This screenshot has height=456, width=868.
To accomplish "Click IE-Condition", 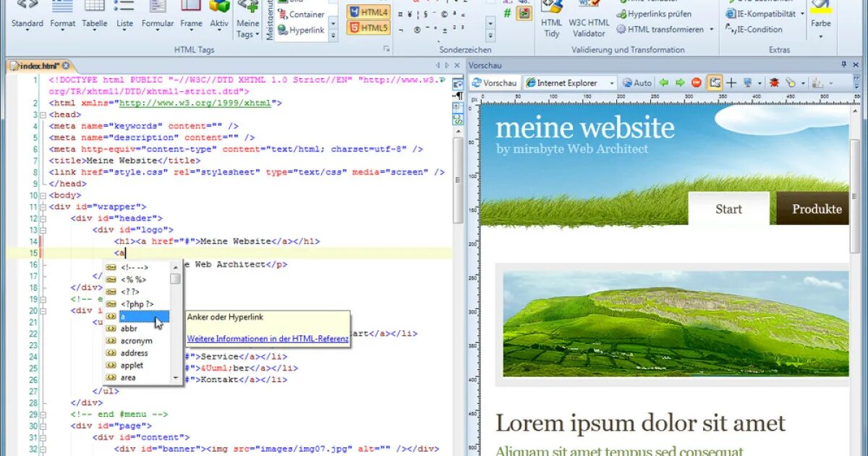I will point(754,30).
